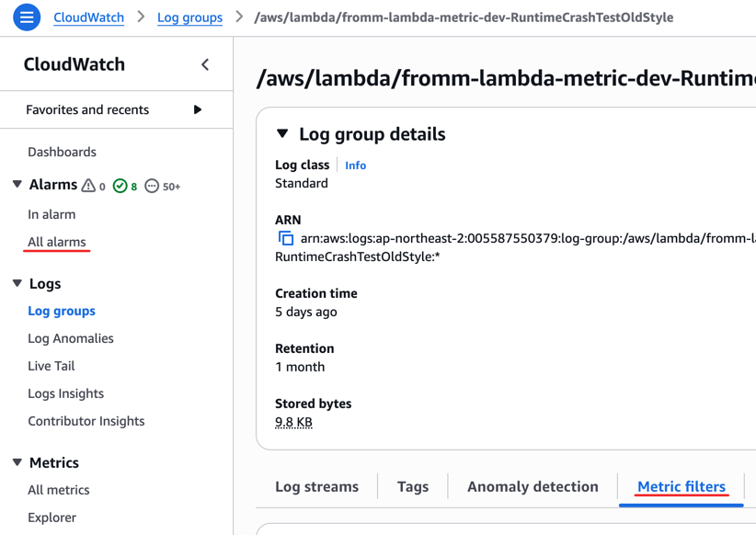Screen dimensions: 756x535
Task: Click the Creation time value 5 days ago
Action: 306,312
